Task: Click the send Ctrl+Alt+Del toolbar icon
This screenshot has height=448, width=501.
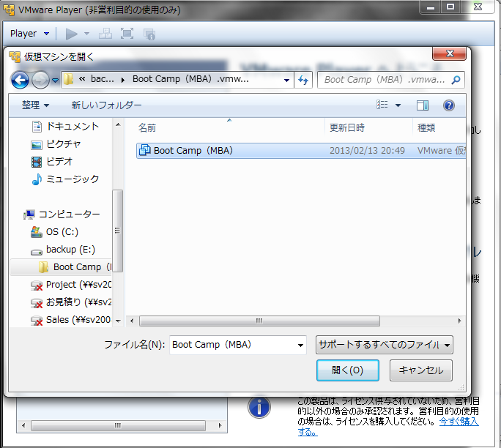Action: click(x=105, y=34)
